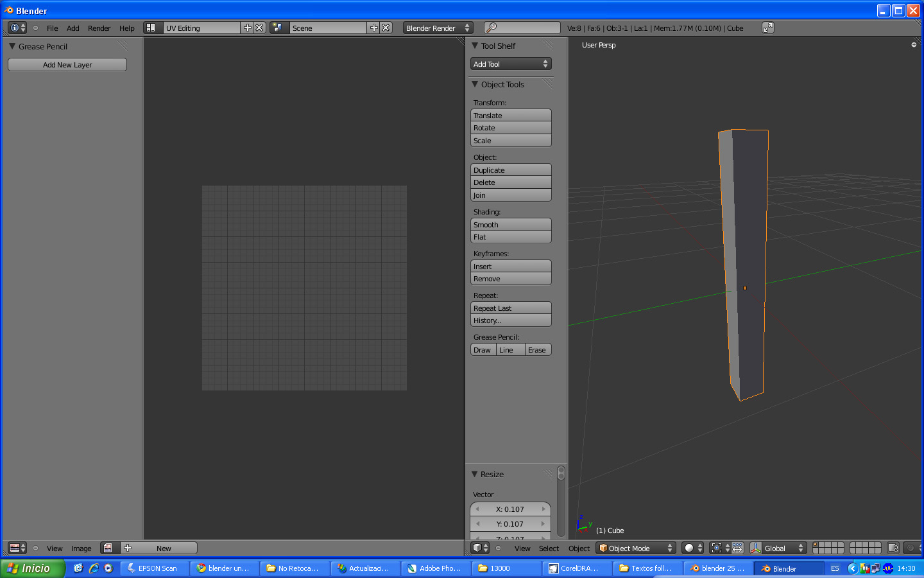Apply Smooth shading
The height and width of the screenshot is (578, 924).
tap(511, 225)
